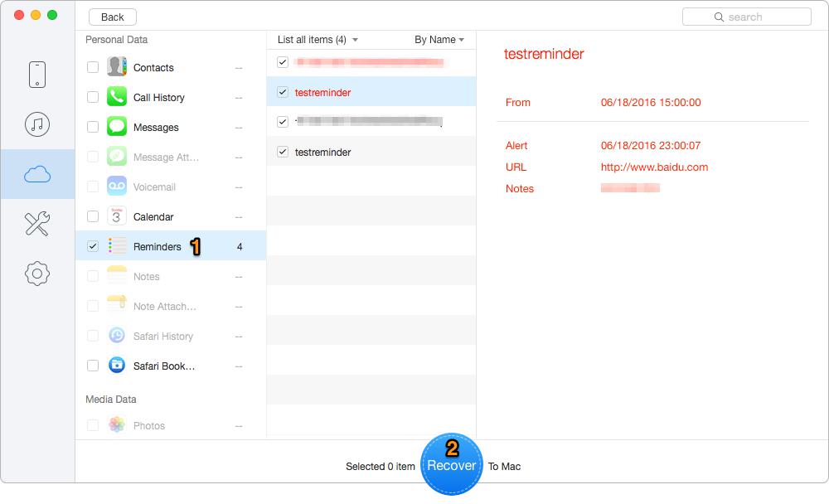The width and height of the screenshot is (829, 504).
Task: Tick the Safari Bookmarks checkbox
Action: pos(93,366)
